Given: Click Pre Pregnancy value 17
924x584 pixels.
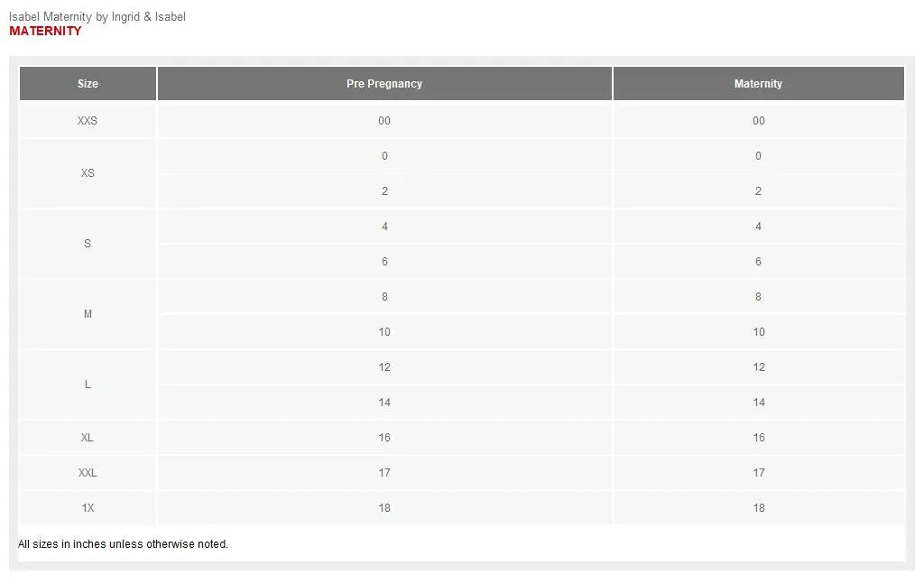Looking at the screenshot, I should pyautogui.click(x=384, y=473).
